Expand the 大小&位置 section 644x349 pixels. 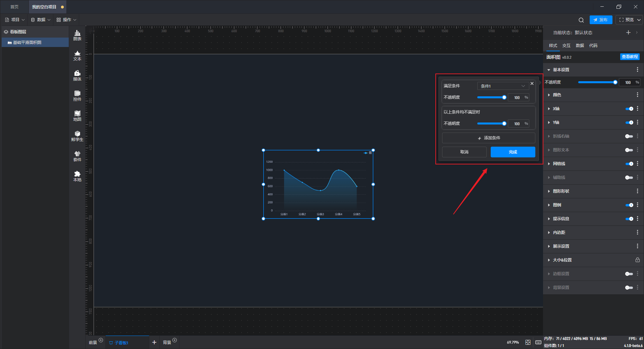pos(549,260)
